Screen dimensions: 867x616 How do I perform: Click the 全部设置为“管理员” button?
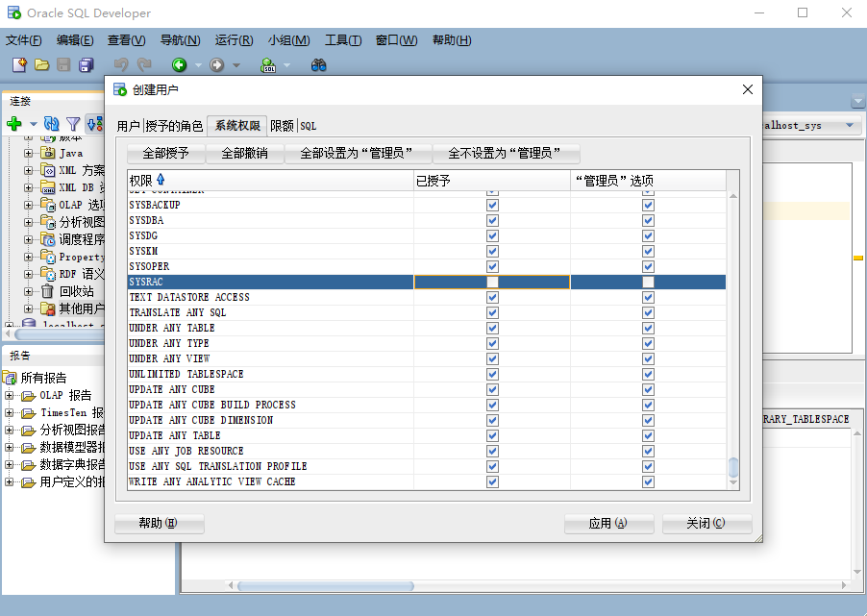pos(357,153)
